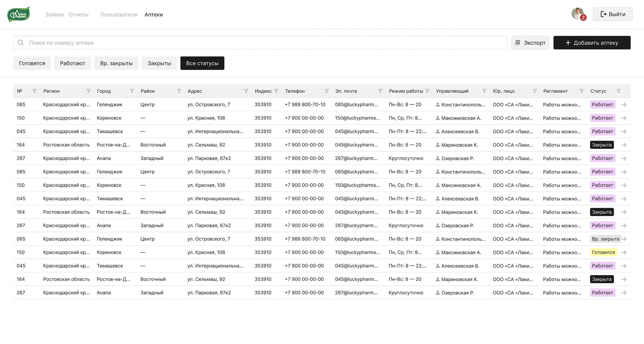The height and width of the screenshot is (344, 644).
Task: Select the Все статусы filter chip
Action: (202, 63)
